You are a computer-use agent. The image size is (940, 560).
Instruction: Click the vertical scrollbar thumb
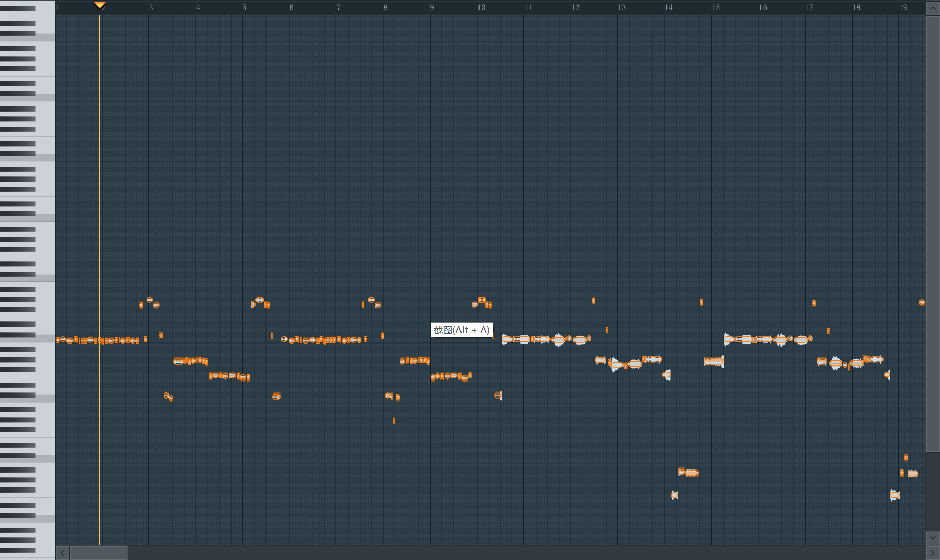pyautogui.click(x=933, y=234)
